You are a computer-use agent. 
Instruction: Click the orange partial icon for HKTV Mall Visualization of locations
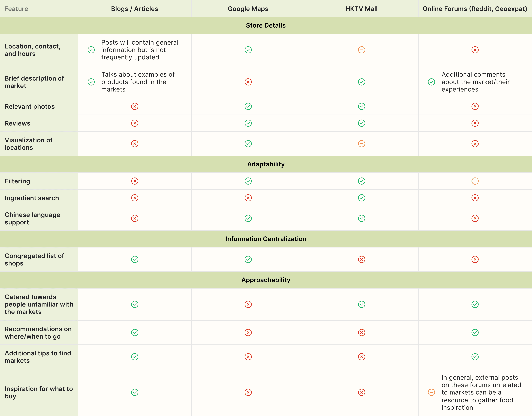tap(361, 144)
